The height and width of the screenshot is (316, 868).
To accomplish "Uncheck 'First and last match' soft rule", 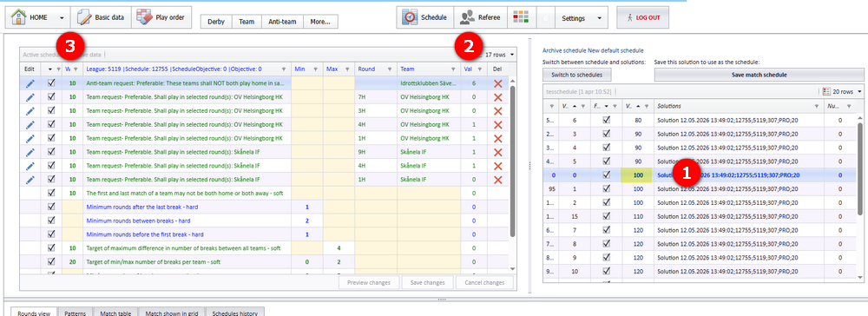I will click(x=51, y=193).
